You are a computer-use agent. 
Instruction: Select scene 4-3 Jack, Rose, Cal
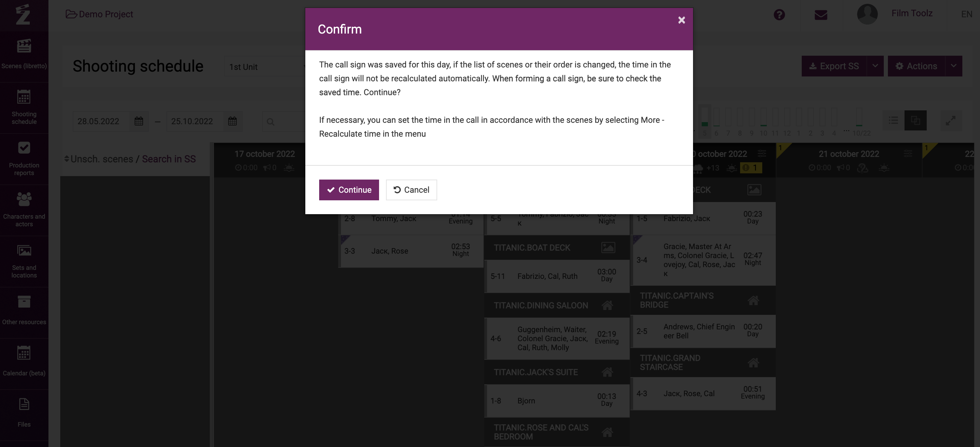click(704, 393)
